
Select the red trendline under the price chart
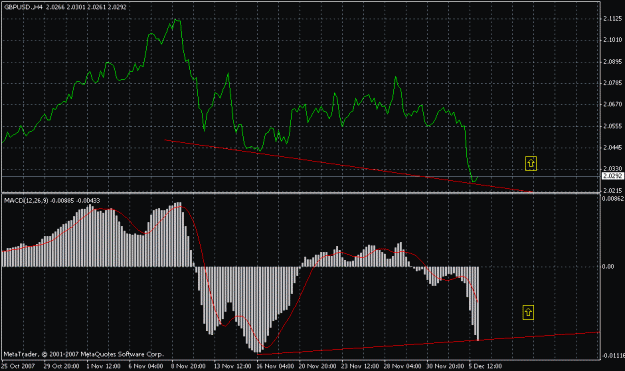point(348,166)
